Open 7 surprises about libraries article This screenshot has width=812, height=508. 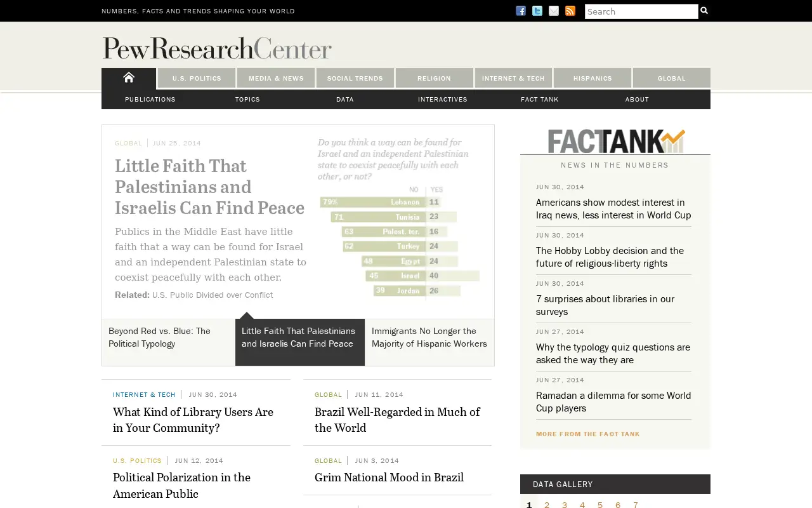pyautogui.click(x=605, y=305)
